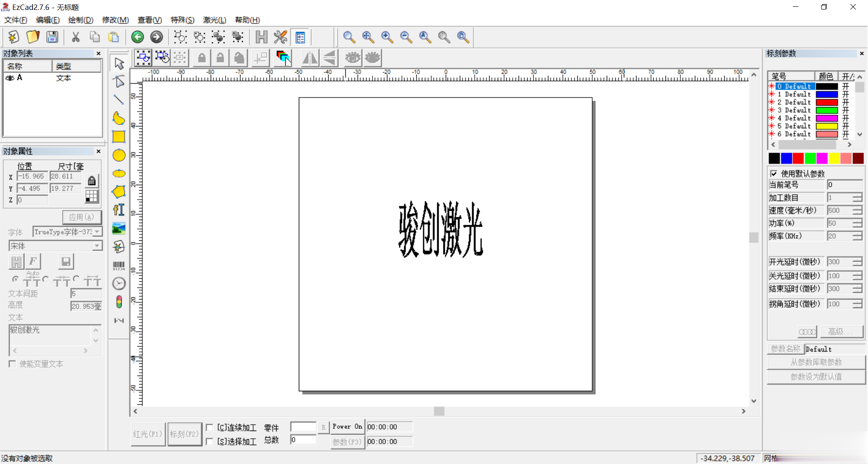This screenshot has width=868, height=464.
Task: Open Hatch fill tool icon
Action: (x=261, y=37)
